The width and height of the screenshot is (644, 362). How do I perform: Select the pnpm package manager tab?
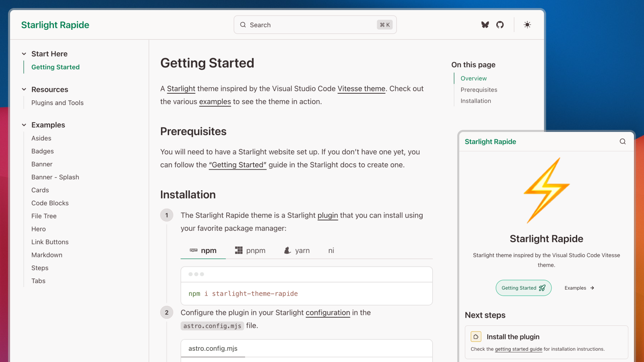click(x=250, y=251)
